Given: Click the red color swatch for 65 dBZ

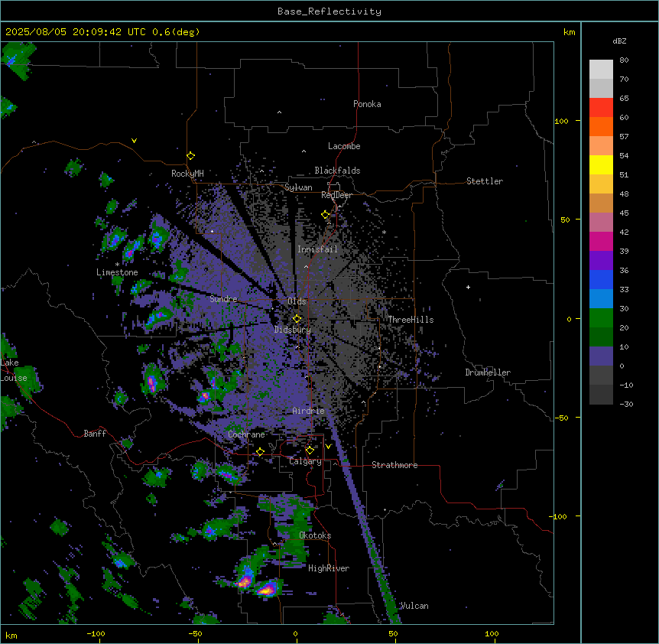Looking at the screenshot, I should tap(601, 107).
